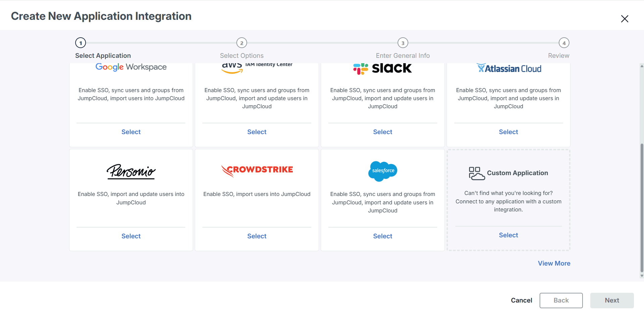Click the Atlassian Cloud logo

[x=509, y=68]
